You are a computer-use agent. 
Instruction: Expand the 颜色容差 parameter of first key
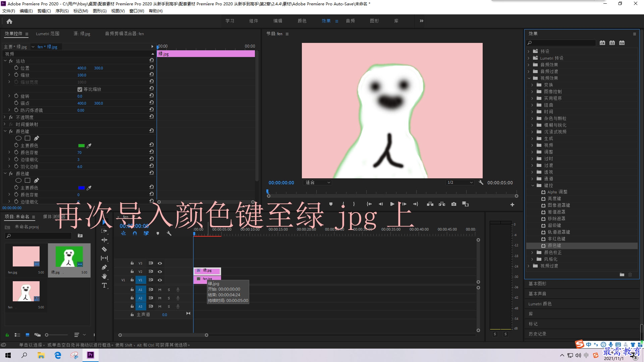pyautogui.click(x=9, y=152)
